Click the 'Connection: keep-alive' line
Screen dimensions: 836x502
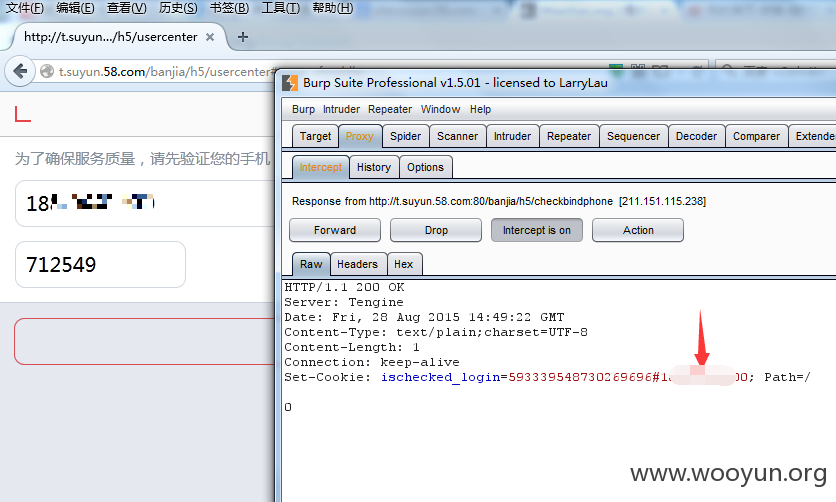point(372,362)
